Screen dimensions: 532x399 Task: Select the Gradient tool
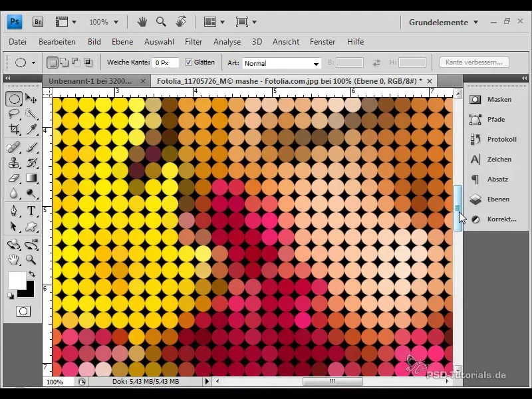(31, 178)
